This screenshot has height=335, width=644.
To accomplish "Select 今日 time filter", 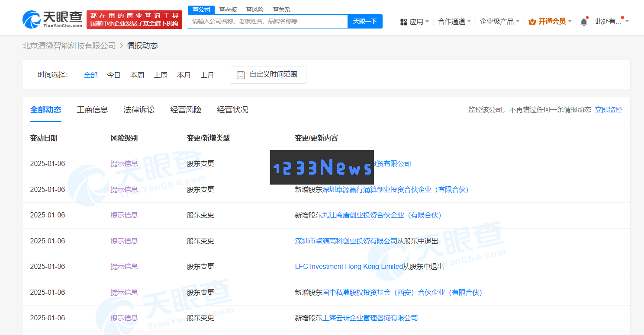I will click(114, 75).
